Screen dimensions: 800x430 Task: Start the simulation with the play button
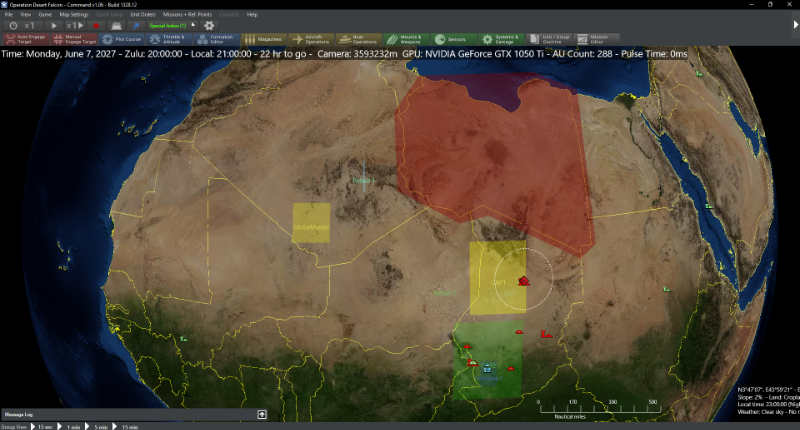[x=54, y=26]
